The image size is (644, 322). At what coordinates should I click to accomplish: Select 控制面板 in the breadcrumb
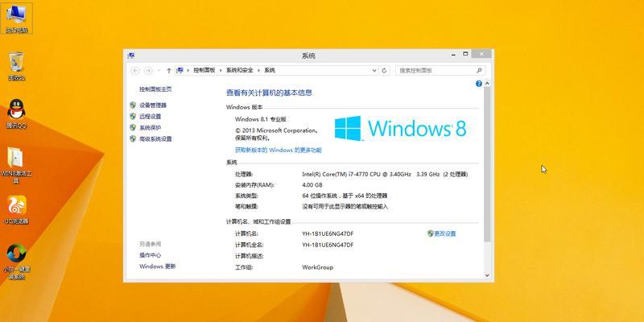(x=204, y=71)
